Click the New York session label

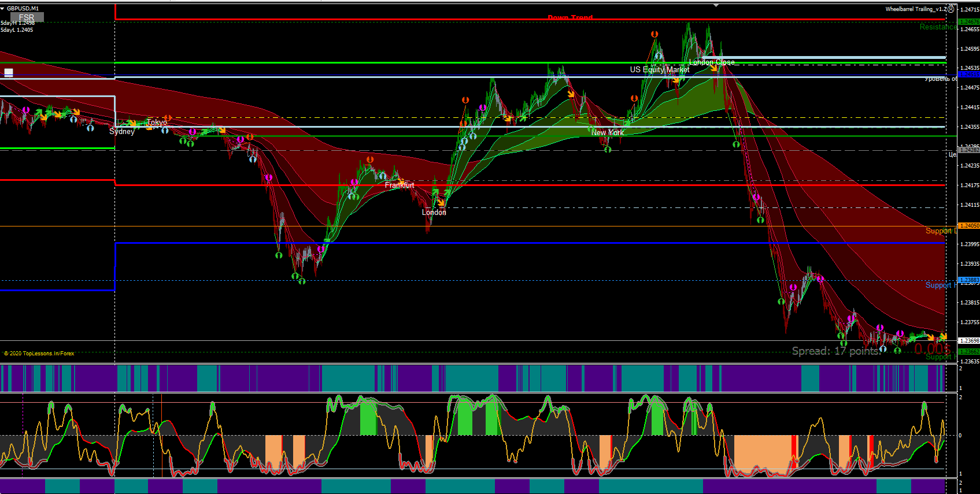pos(608,132)
